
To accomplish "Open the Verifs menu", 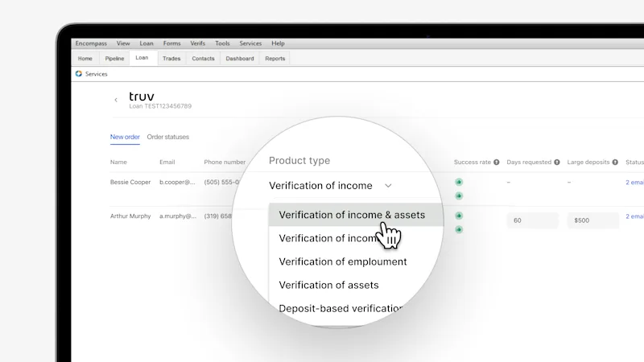I will [197, 43].
